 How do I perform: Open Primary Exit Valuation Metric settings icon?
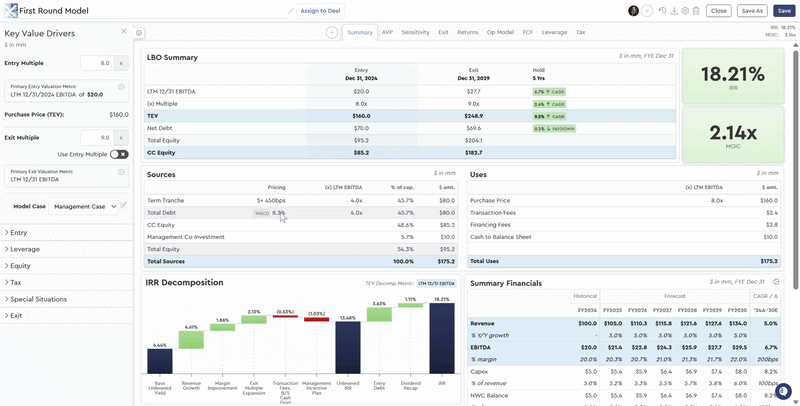click(121, 172)
